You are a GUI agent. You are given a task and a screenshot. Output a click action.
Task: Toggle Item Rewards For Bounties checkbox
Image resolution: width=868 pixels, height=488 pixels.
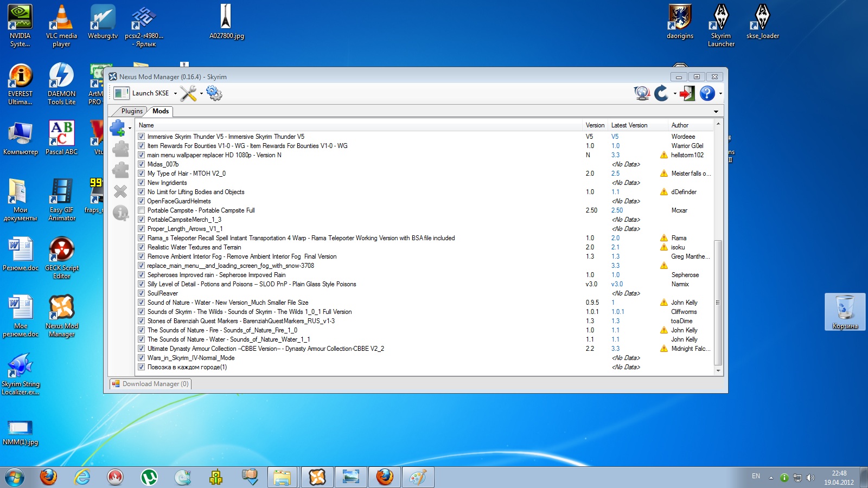[x=142, y=146]
